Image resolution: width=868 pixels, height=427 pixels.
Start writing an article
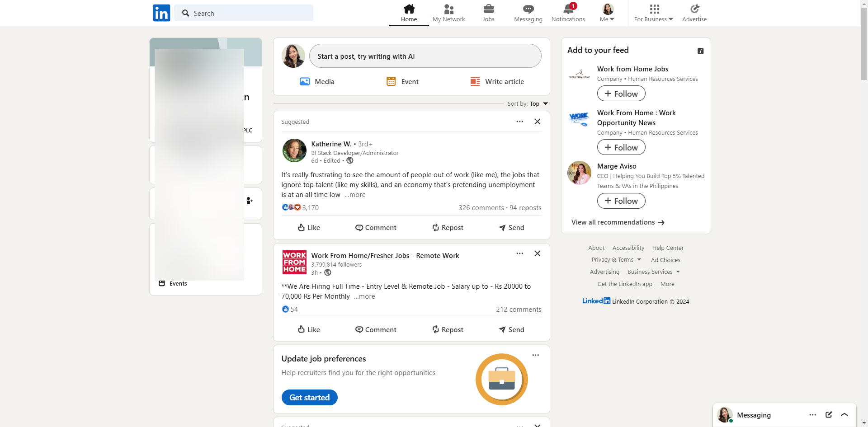click(x=497, y=82)
